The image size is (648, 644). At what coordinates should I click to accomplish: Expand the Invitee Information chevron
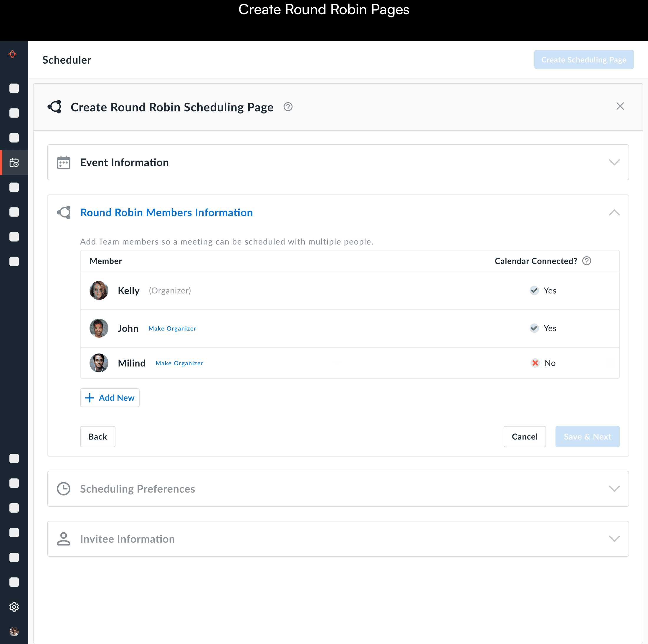(614, 539)
